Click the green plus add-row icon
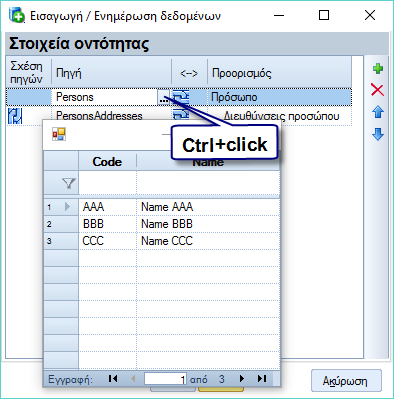 point(378,69)
